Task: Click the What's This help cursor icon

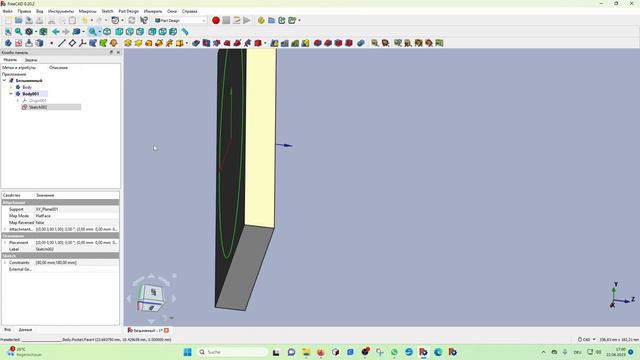Action: 144,20
